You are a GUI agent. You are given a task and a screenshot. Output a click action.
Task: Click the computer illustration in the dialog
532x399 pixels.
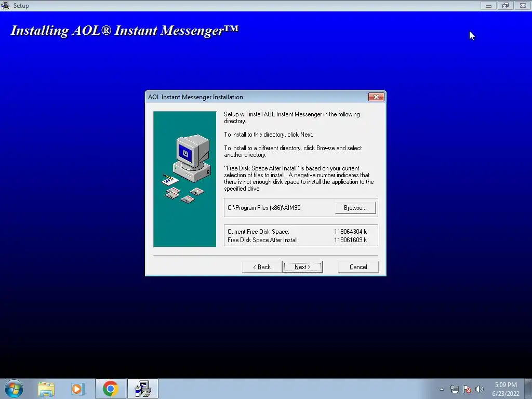[184, 179]
